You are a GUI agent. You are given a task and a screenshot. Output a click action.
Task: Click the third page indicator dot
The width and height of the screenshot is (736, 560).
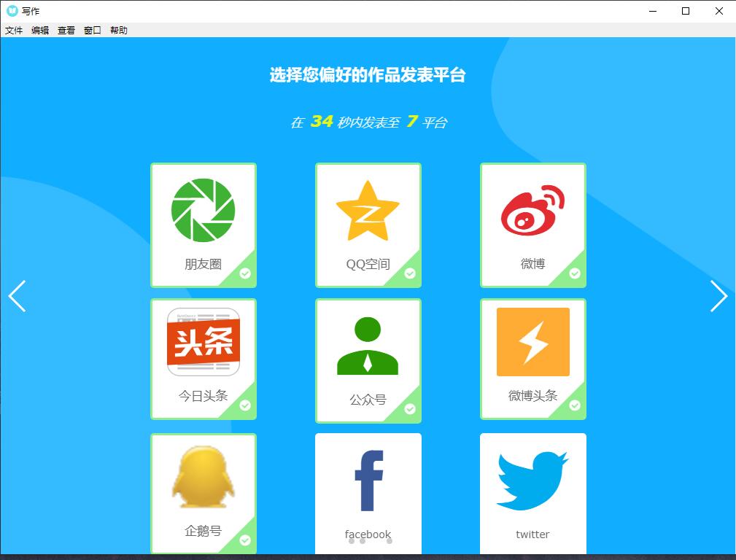click(390, 541)
